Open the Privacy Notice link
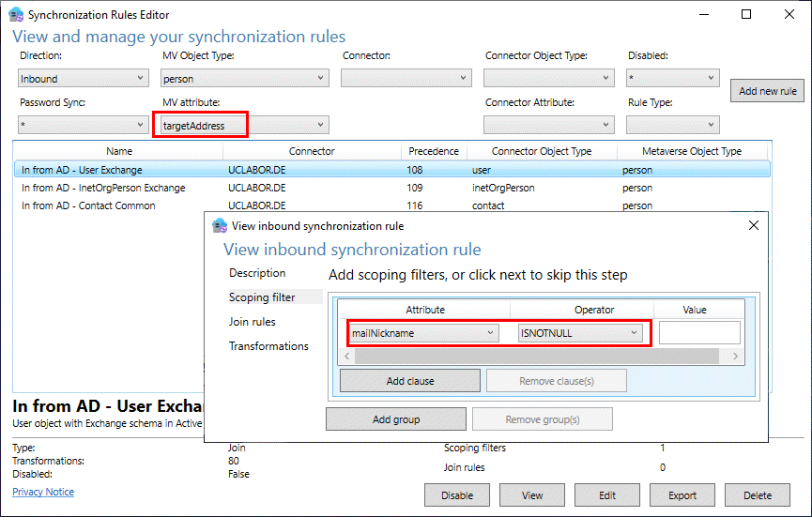 tap(43, 492)
